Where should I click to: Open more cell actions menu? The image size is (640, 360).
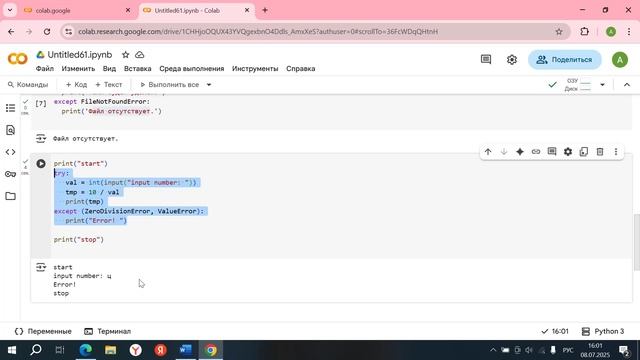click(x=616, y=152)
